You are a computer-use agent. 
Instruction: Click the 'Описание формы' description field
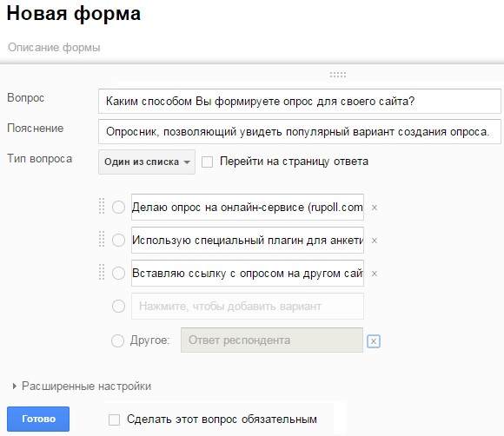(54, 47)
